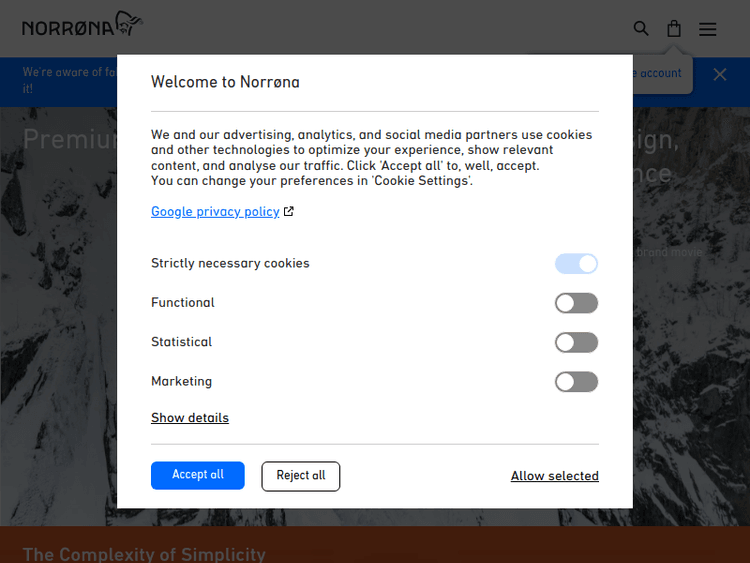Image resolution: width=750 pixels, height=563 pixels.
Task: Click The Complexity of Simplicity heading
Action: [x=144, y=554]
